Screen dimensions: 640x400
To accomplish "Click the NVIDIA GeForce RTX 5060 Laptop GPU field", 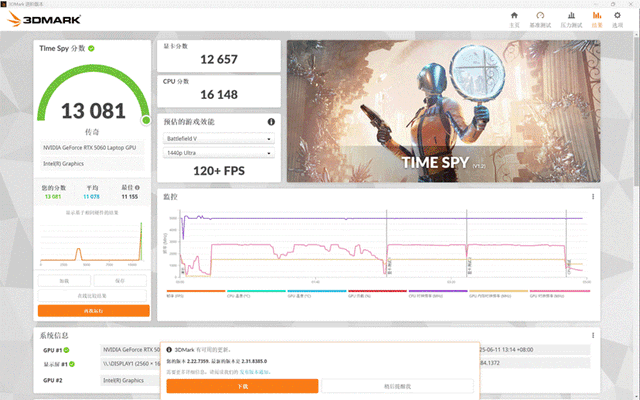I will pyautogui.click(x=92, y=147).
